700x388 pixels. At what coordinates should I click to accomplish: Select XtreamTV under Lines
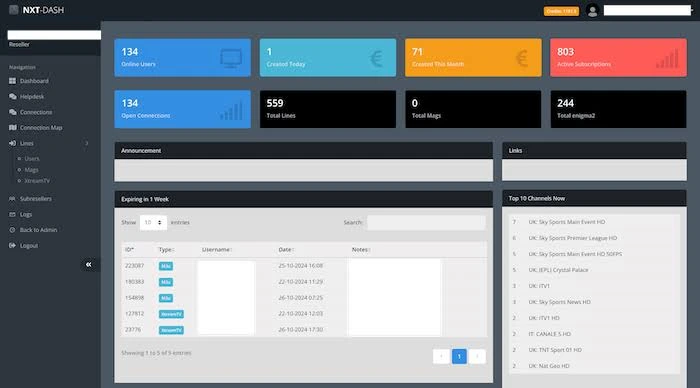37,181
